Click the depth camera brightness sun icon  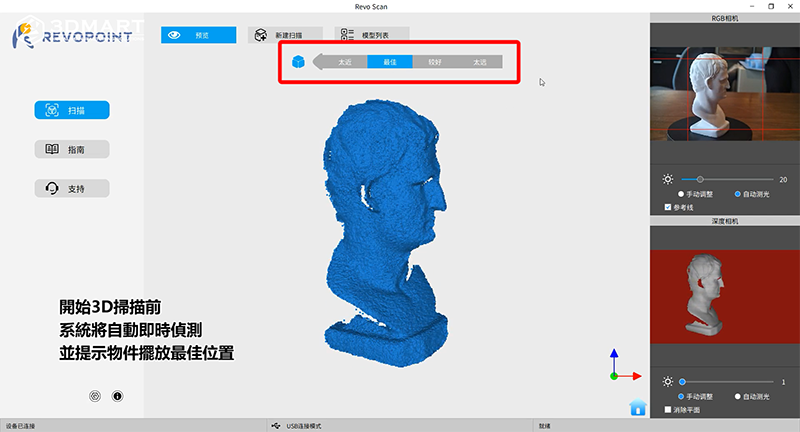click(x=668, y=382)
